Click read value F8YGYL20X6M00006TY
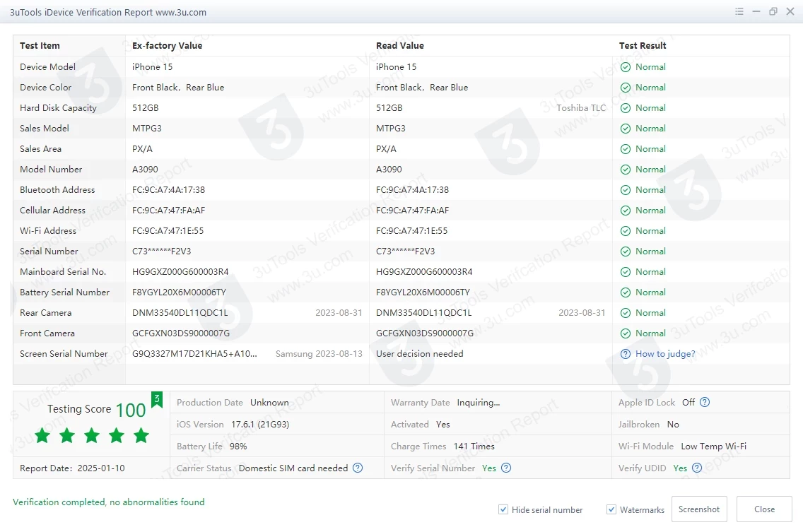803x532 pixels. click(423, 292)
